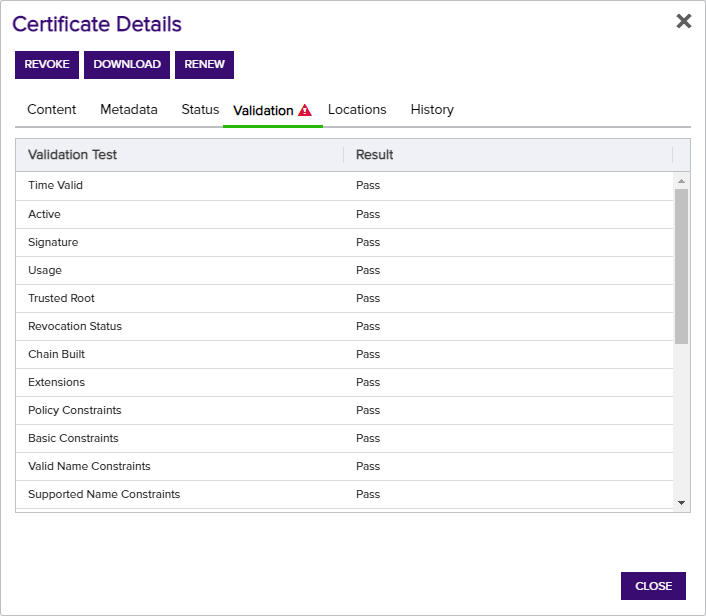
Task: Go to the Status tab
Action: 200,109
